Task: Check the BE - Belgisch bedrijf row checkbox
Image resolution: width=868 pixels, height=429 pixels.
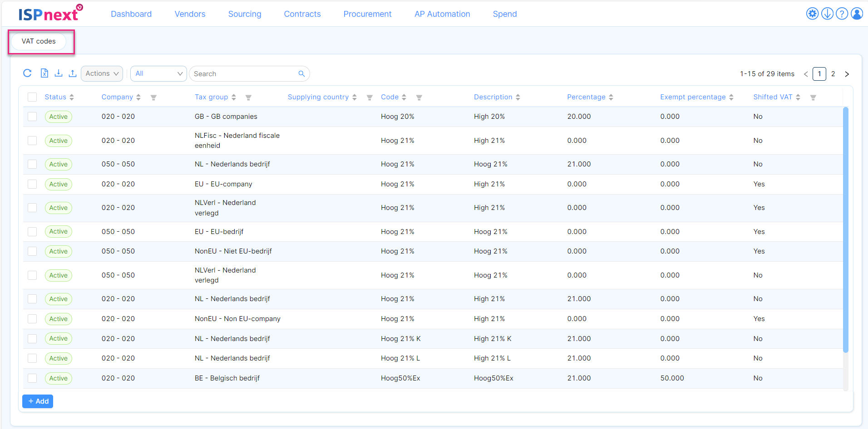Action: (x=32, y=378)
